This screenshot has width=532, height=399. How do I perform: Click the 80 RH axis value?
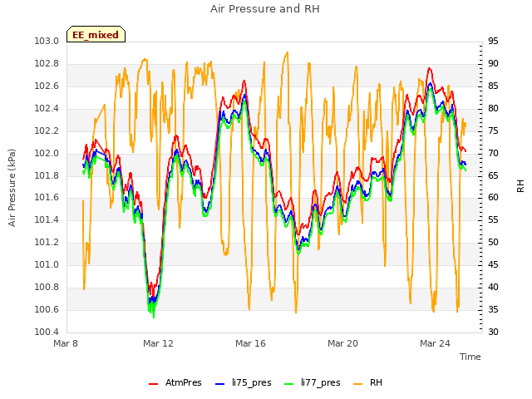coord(493,108)
